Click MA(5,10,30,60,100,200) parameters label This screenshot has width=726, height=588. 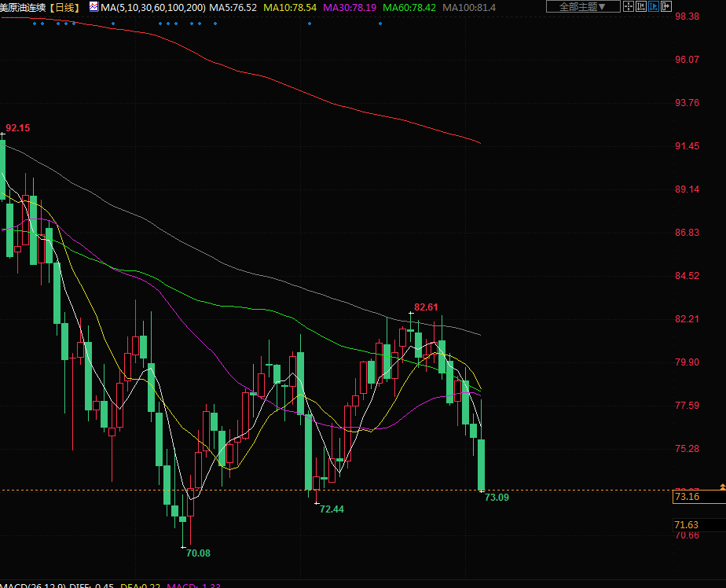[153, 7]
